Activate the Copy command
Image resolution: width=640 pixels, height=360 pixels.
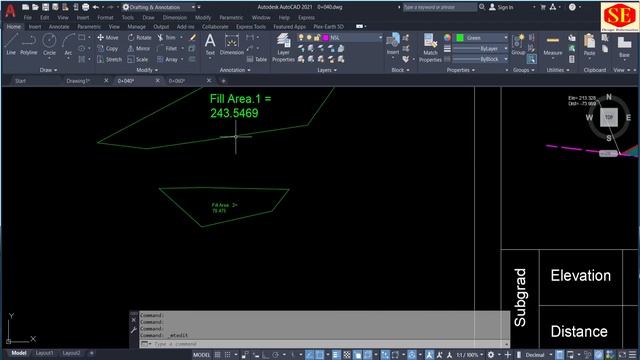point(108,48)
